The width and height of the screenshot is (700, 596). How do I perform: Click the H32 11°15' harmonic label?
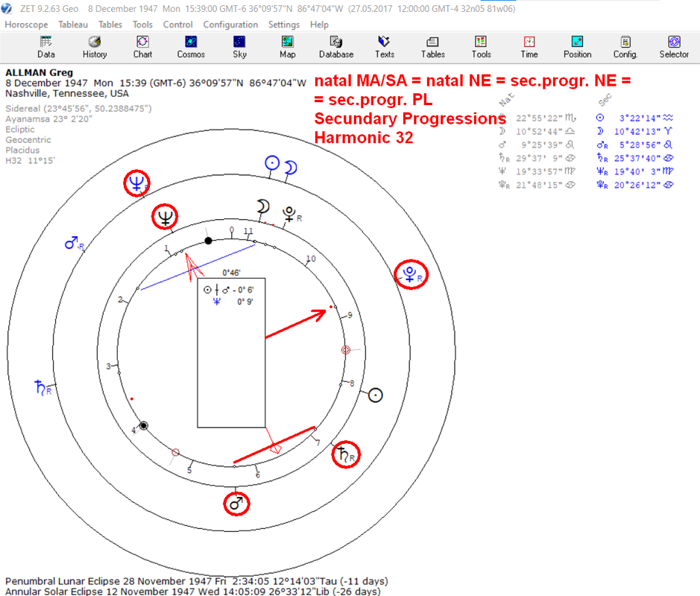point(30,161)
